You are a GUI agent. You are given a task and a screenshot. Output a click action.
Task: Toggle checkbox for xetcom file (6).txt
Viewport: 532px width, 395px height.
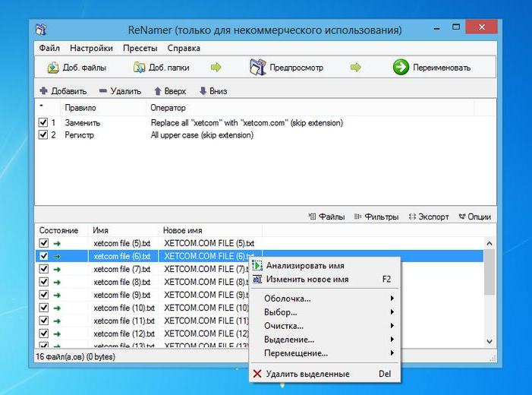(x=44, y=256)
